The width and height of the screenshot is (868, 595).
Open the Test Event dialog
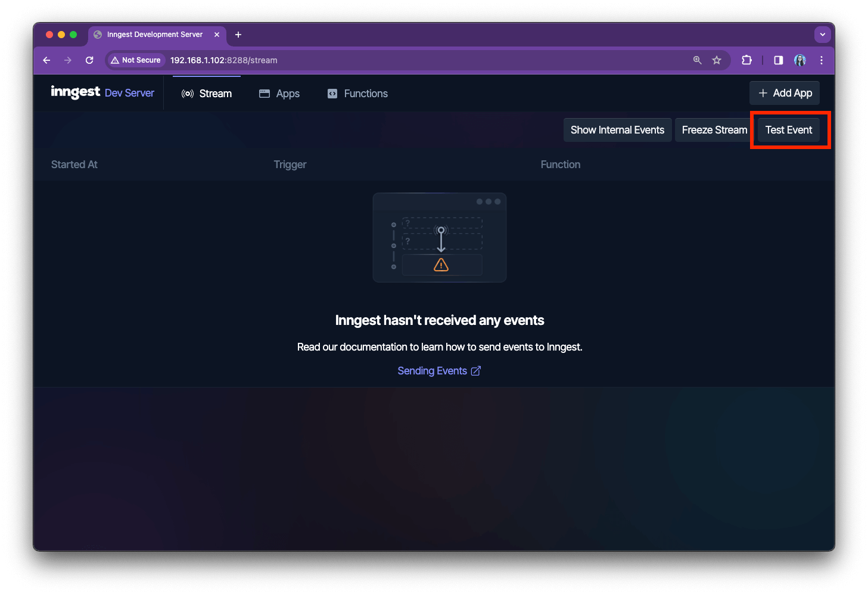789,129
